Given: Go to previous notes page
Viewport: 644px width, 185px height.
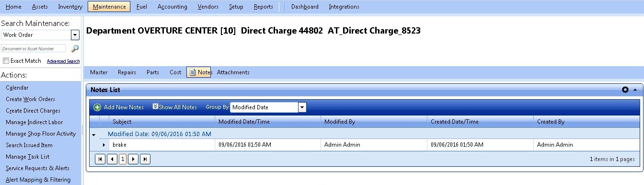Looking at the screenshot, I should tap(112, 159).
